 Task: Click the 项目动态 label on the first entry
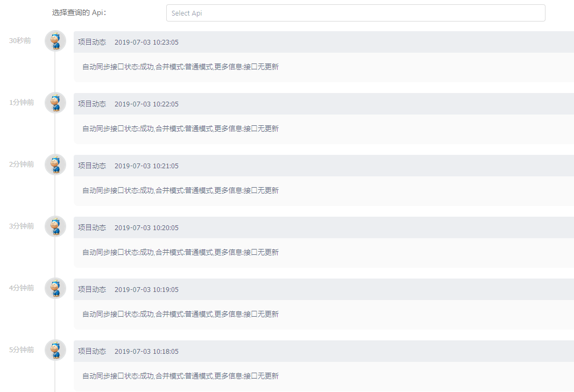91,42
